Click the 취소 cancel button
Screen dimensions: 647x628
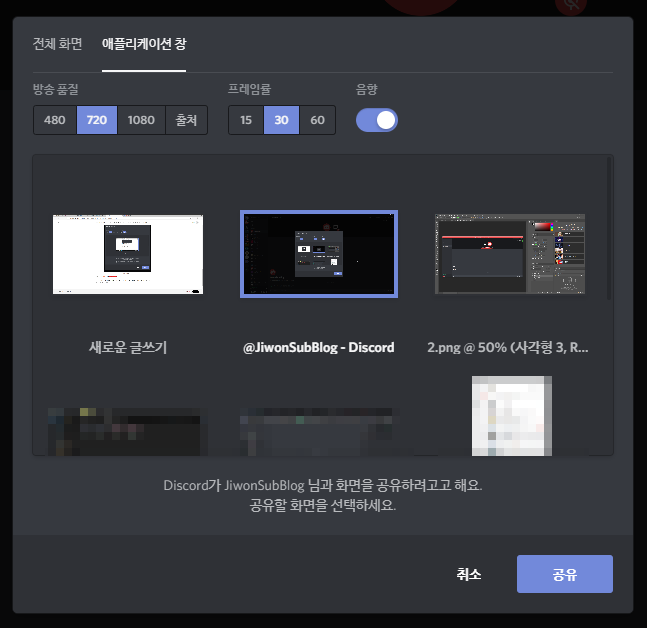click(x=469, y=574)
